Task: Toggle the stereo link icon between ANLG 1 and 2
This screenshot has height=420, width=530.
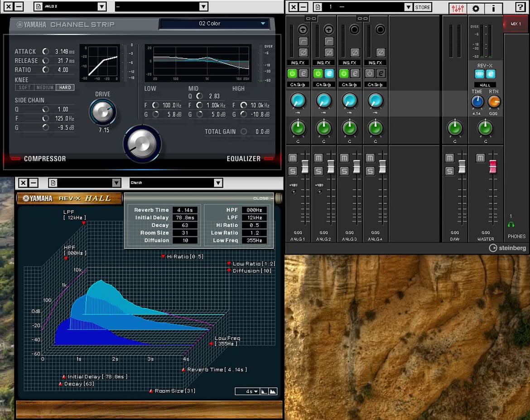Action: click(x=311, y=19)
